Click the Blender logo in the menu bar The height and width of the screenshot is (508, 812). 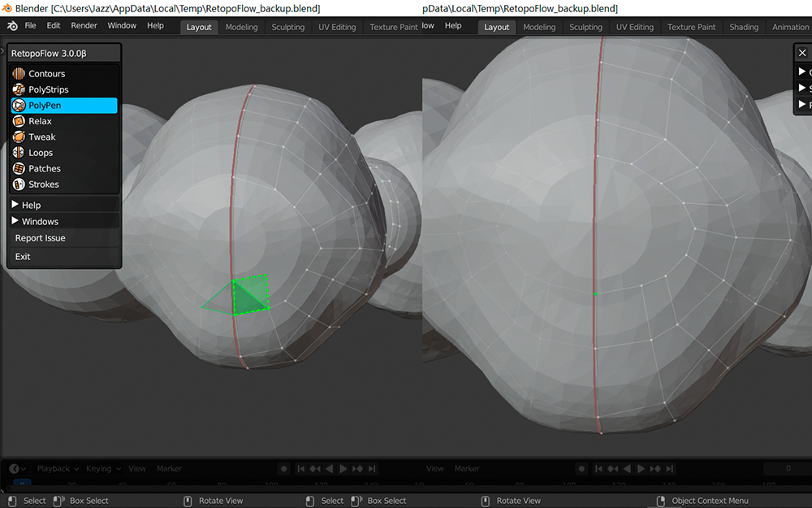pyautogui.click(x=12, y=26)
